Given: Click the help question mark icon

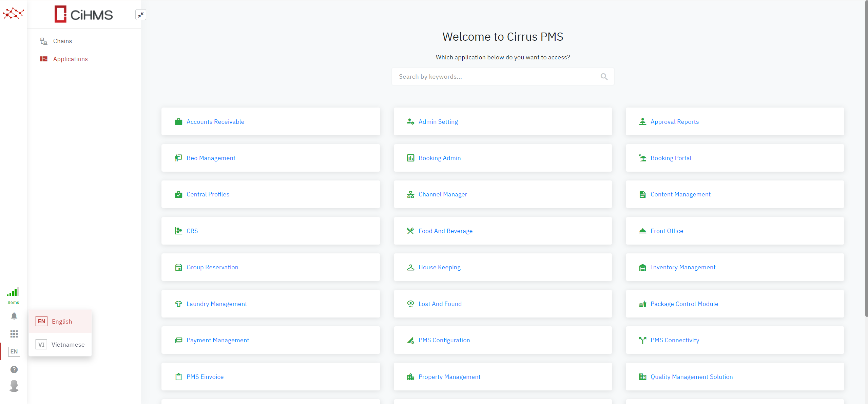Looking at the screenshot, I should tap(14, 369).
